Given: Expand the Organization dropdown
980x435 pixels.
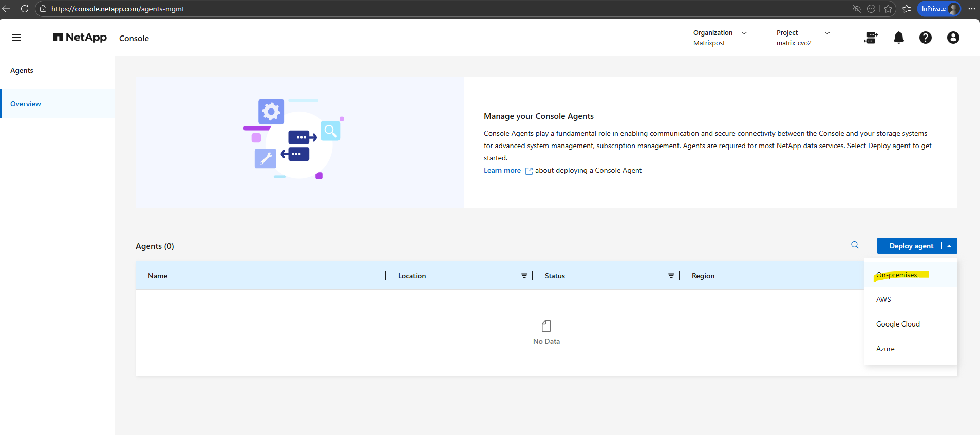Looking at the screenshot, I should point(744,33).
